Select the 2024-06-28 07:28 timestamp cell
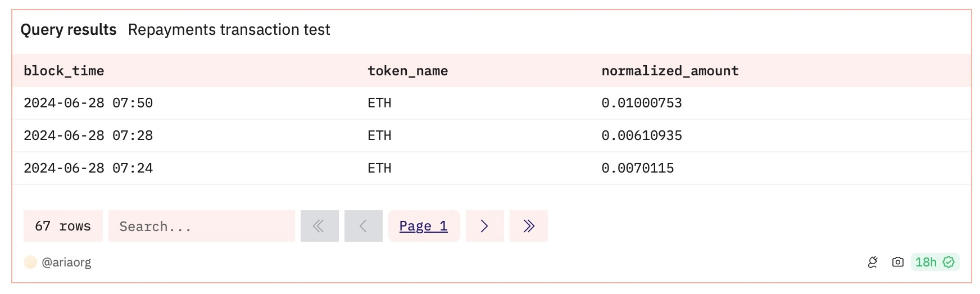Screen dimensions: 980x294 (88, 135)
